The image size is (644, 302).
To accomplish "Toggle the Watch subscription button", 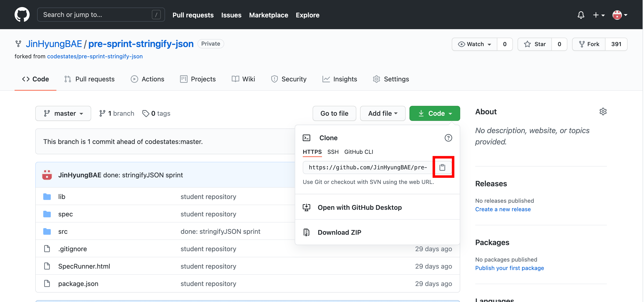I will pos(474,44).
